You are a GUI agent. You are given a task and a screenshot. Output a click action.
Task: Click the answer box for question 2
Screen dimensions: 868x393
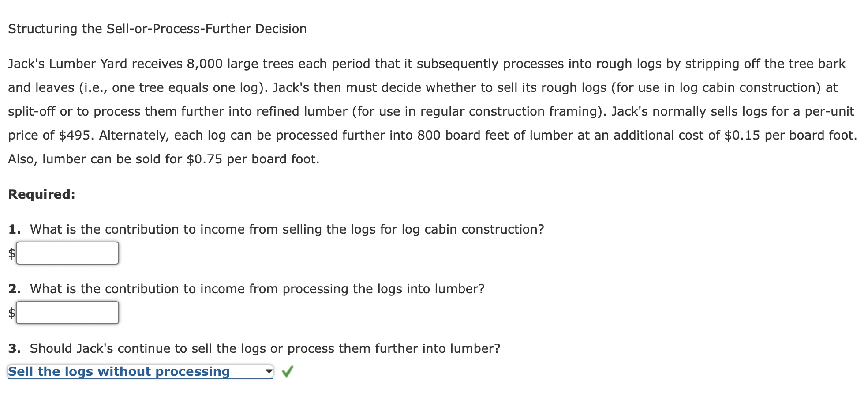pos(67,313)
